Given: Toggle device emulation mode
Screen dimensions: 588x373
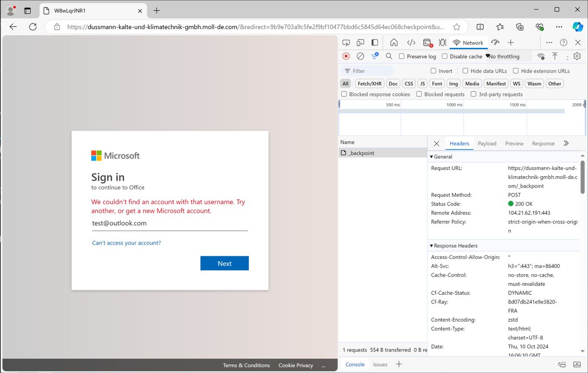Looking at the screenshot, I should 360,43.
